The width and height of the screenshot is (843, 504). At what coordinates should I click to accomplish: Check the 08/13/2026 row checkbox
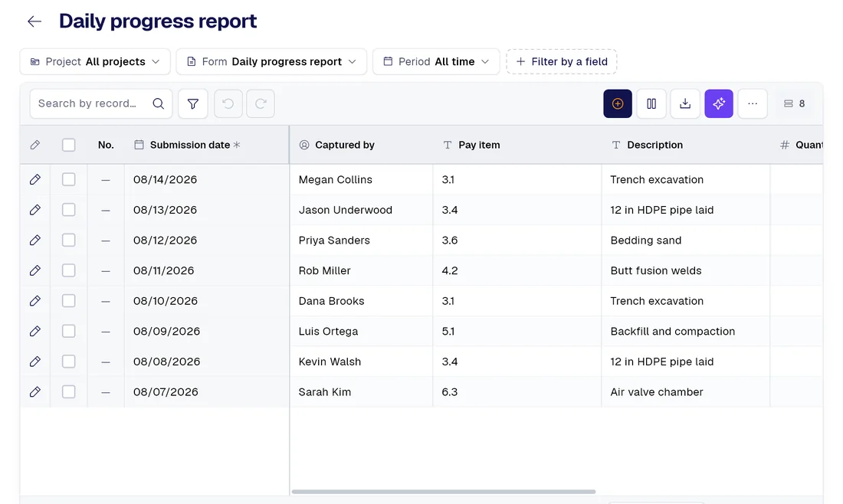click(69, 210)
